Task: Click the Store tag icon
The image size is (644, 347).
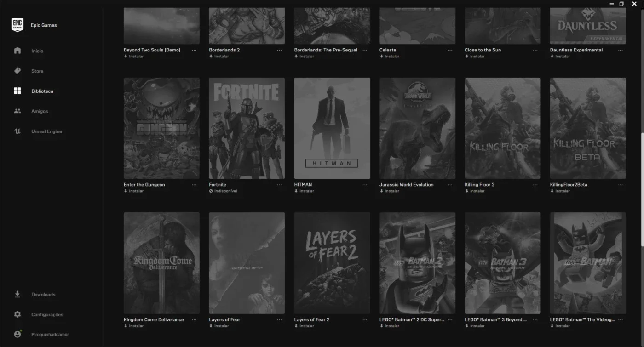Action: (x=17, y=71)
